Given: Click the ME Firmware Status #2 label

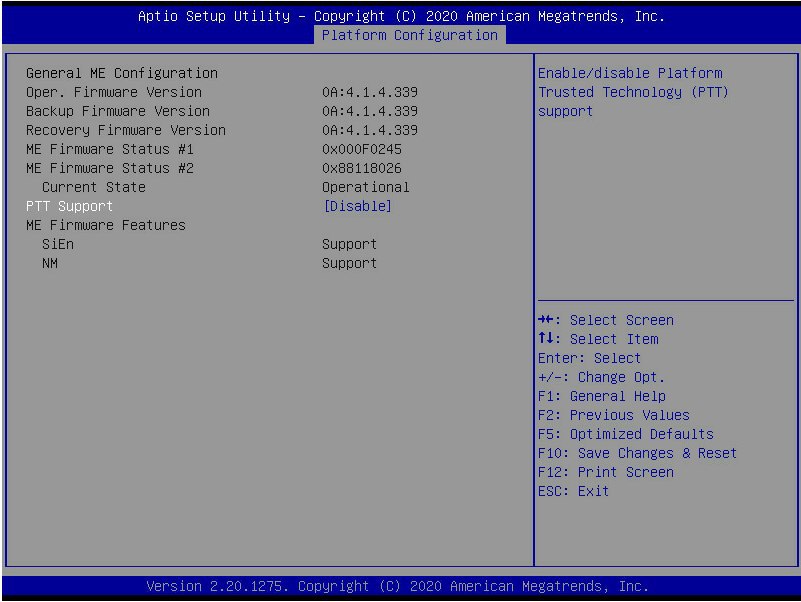Looking at the screenshot, I should point(110,168).
